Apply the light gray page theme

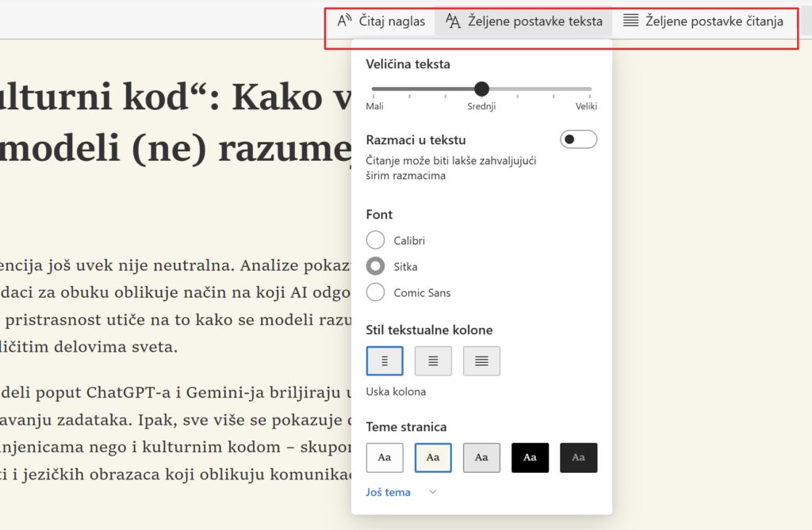click(x=481, y=457)
